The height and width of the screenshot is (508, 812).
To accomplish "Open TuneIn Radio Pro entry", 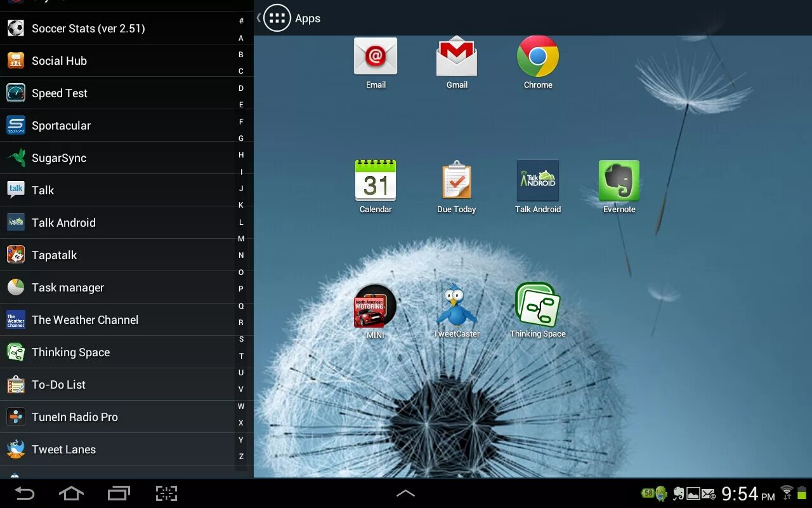I will pos(117,417).
